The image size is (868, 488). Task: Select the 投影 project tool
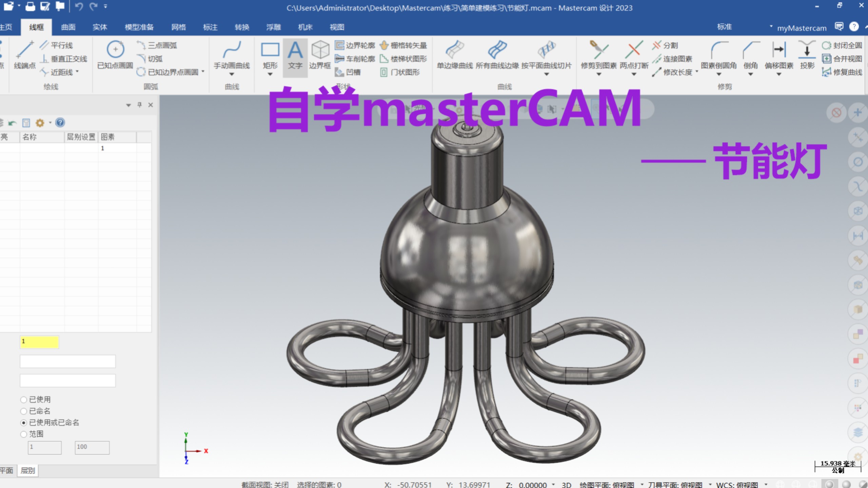pos(807,55)
